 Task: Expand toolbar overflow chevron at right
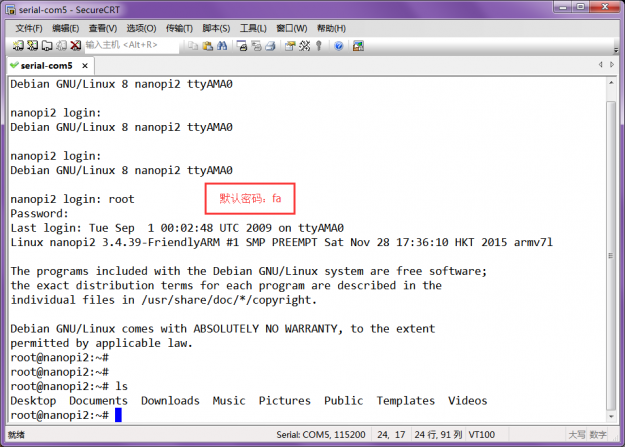pyautogui.click(x=616, y=49)
